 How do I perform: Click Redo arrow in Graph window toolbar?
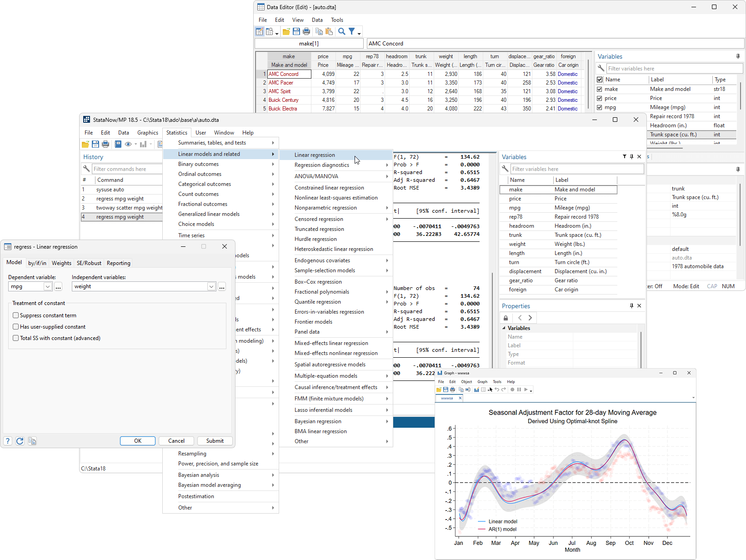tap(504, 390)
